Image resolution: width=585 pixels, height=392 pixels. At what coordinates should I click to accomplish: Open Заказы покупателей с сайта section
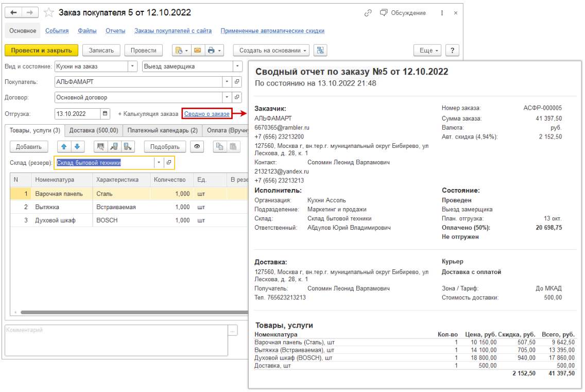[173, 30]
